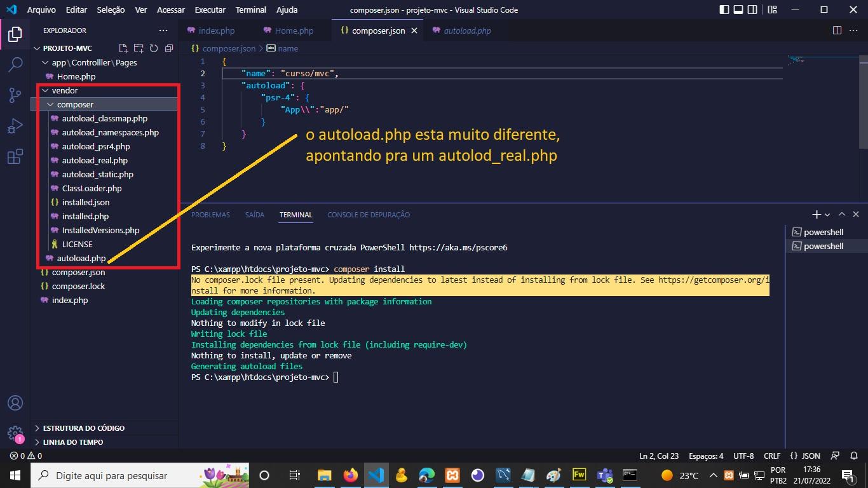Toggle primary side bar visibility
Viewport: 868px width, 488px height.
pyautogui.click(x=724, y=10)
